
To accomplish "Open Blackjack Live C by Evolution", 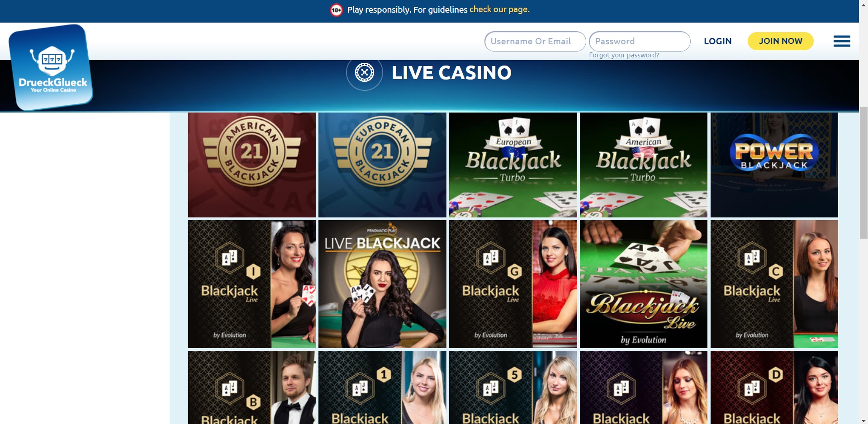I will (x=774, y=284).
